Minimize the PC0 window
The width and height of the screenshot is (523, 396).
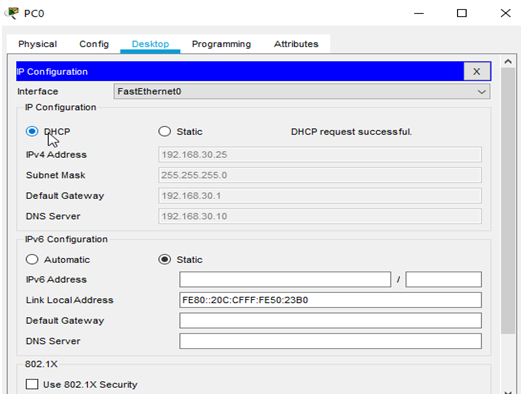pos(419,13)
